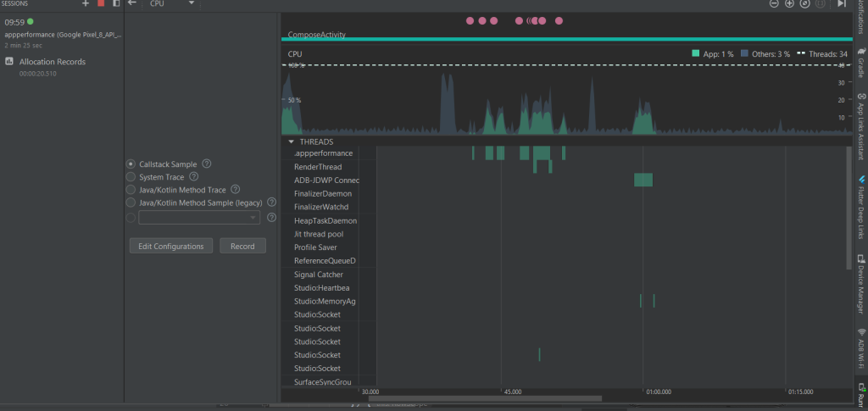Click the 01:00.000 timeline label

click(658, 392)
